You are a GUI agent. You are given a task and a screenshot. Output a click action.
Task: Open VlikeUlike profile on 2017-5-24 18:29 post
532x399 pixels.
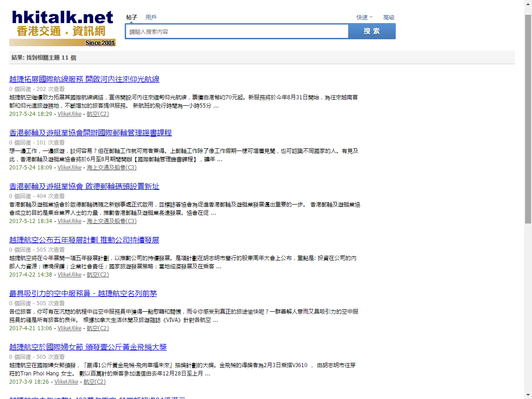[x=70, y=114]
